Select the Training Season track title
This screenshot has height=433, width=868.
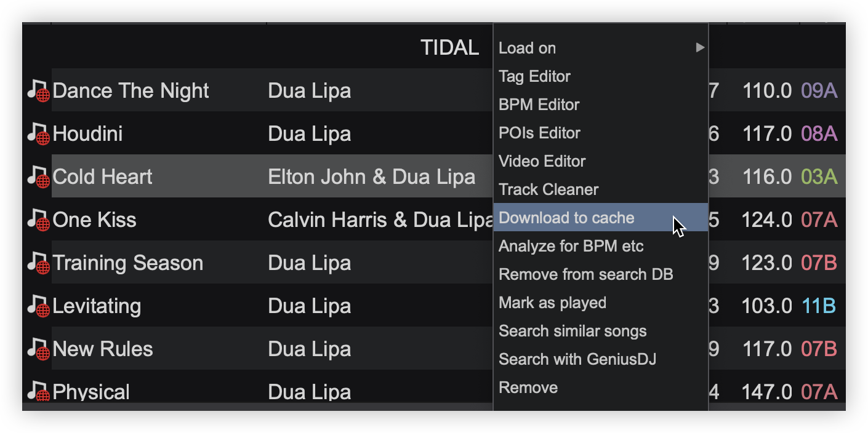pyautogui.click(x=128, y=263)
